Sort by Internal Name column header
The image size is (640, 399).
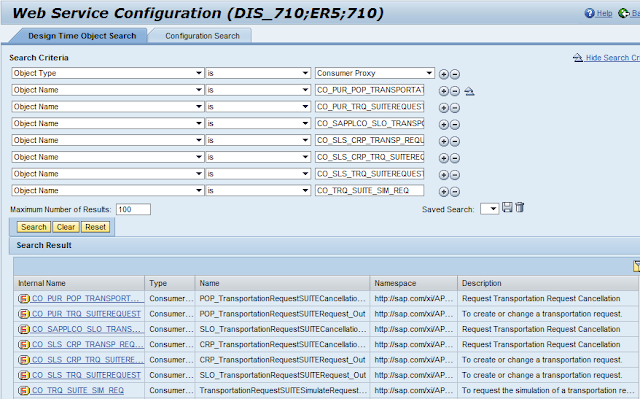point(79,283)
